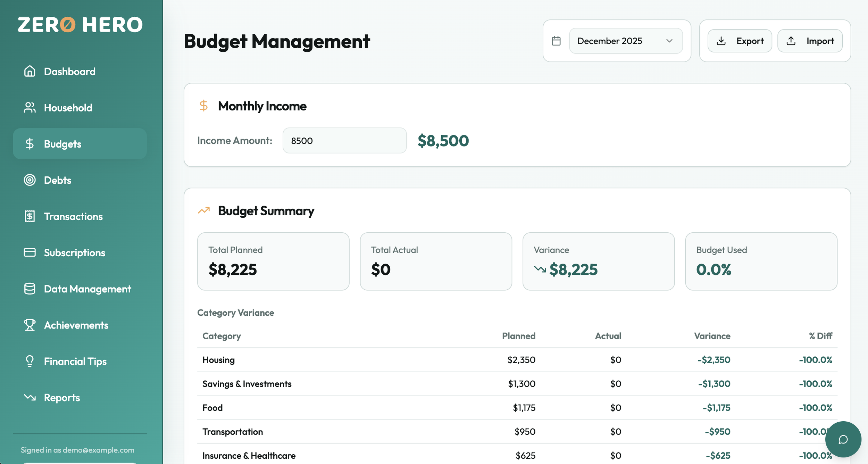Click the ZERO HERO logo
The height and width of the screenshot is (464, 868).
point(80,25)
